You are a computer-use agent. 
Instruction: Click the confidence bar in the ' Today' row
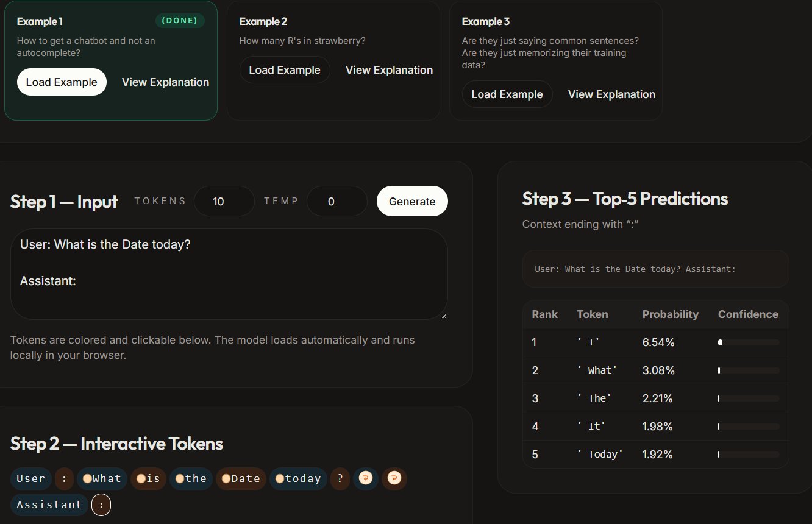(749, 455)
